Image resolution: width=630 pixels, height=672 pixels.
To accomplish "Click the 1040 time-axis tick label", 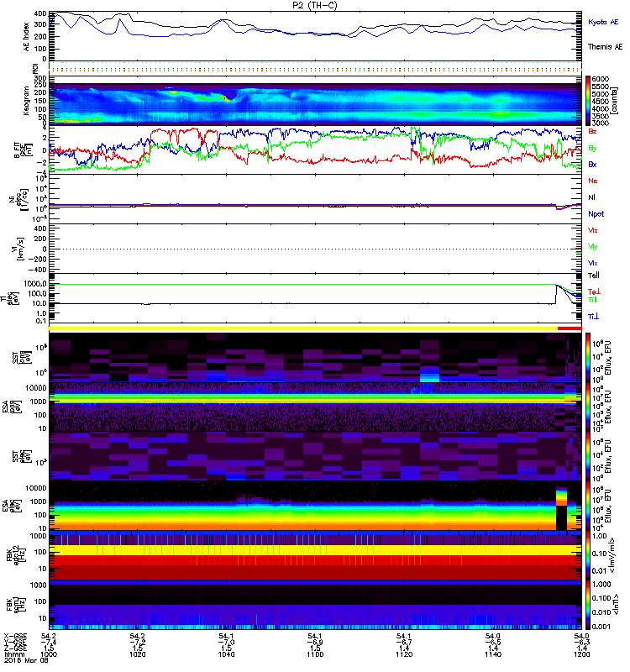I will pyautogui.click(x=226, y=654).
